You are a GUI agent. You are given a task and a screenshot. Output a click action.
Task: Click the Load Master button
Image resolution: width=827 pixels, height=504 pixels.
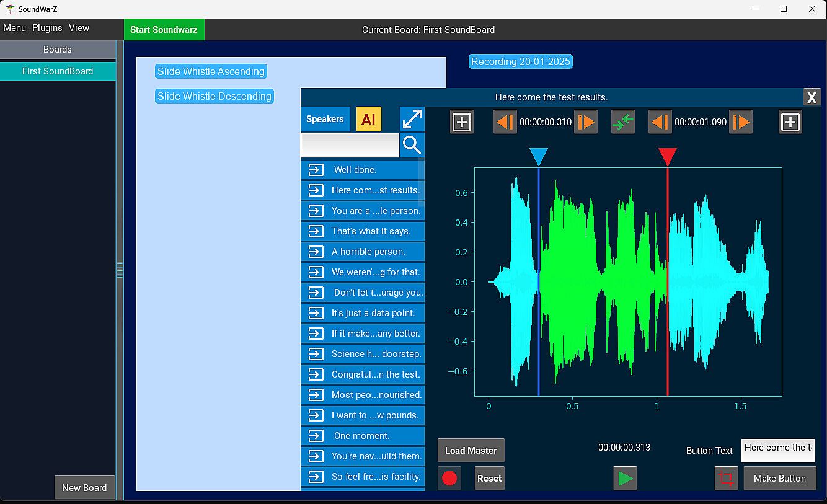click(x=471, y=451)
